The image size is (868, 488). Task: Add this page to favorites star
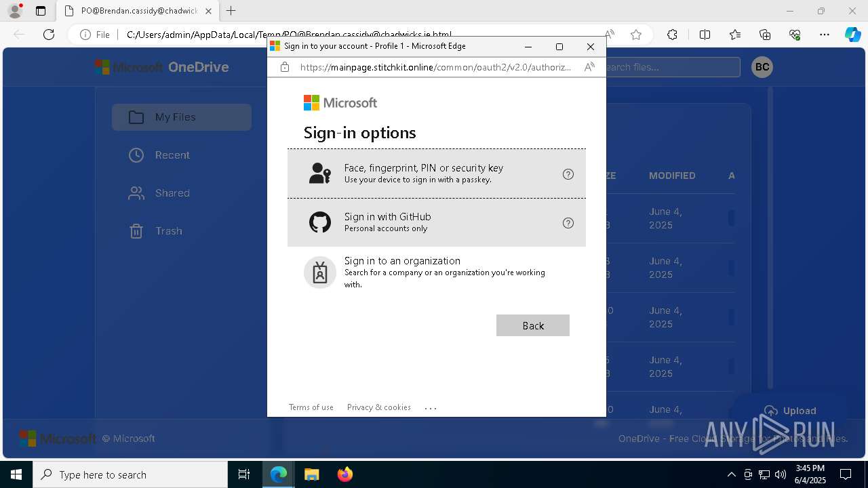click(636, 35)
